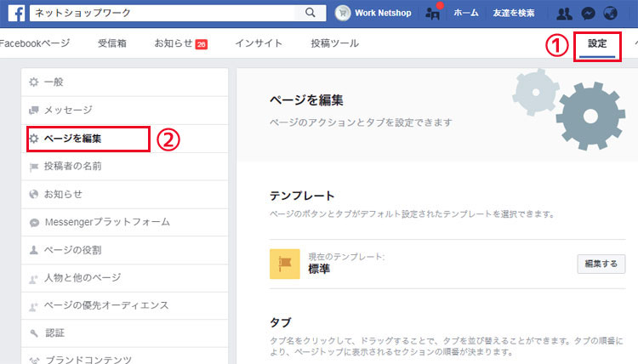Screen dimensions: 638x364
Task: Open the Messenger icon in the top bar
Action: click(588, 14)
